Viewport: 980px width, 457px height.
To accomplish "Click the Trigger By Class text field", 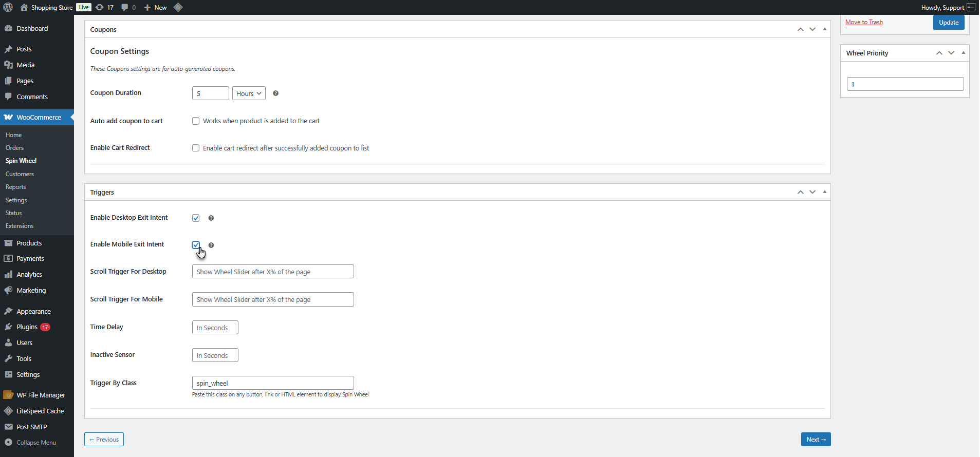I will (273, 383).
